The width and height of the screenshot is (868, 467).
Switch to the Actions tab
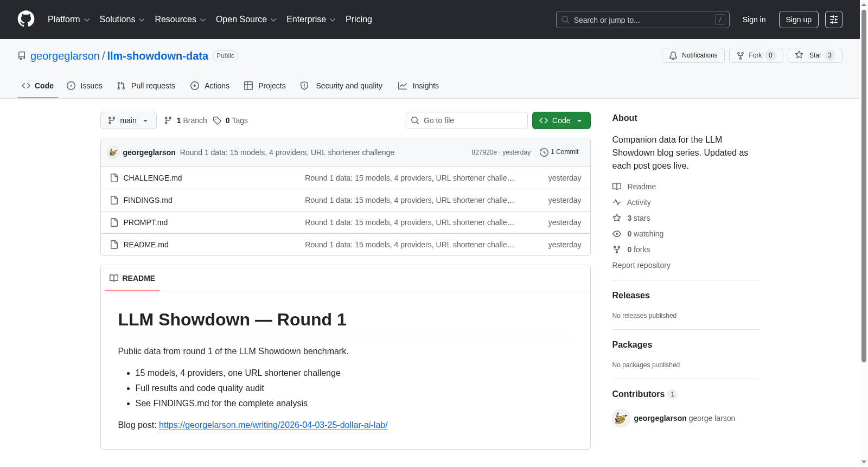pyautogui.click(x=210, y=86)
